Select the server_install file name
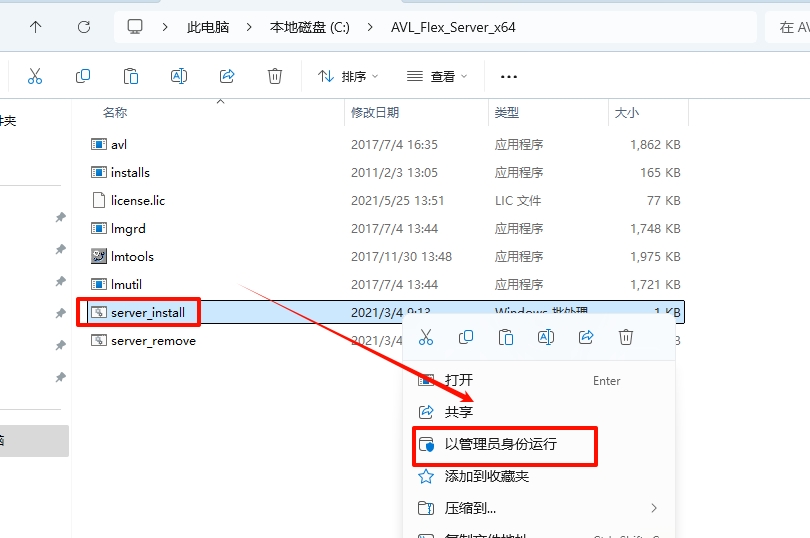The height and width of the screenshot is (538, 810). click(x=148, y=313)
